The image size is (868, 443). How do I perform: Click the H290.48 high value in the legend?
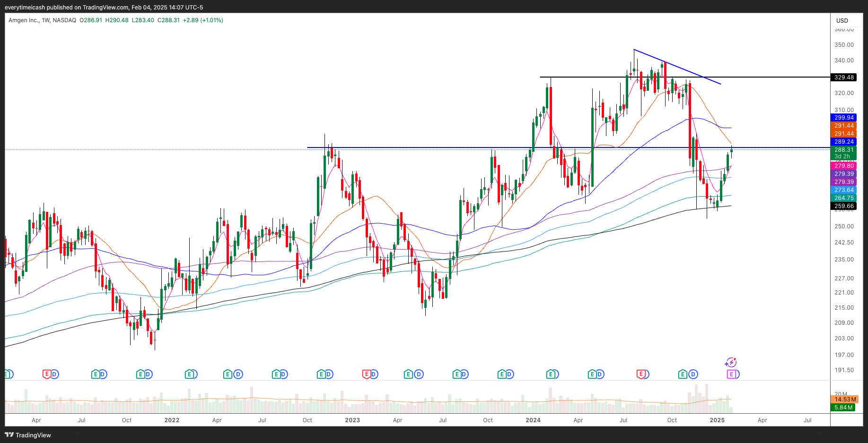click(x=117, y=20)
